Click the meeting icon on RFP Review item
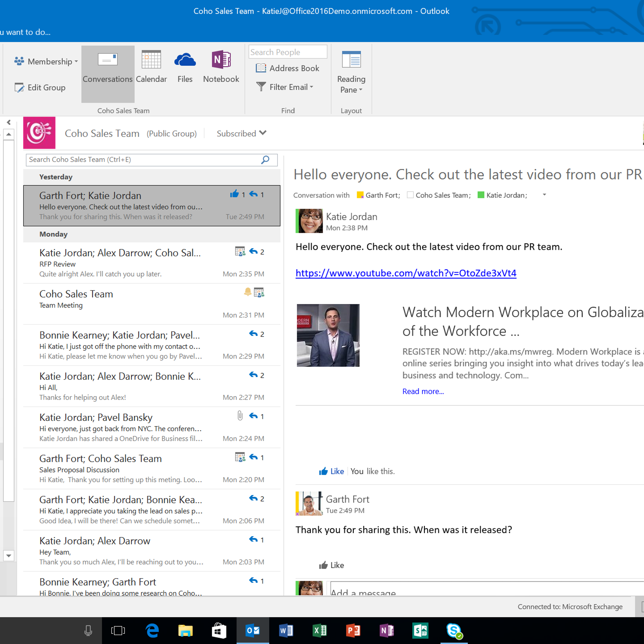 (240, 251)
